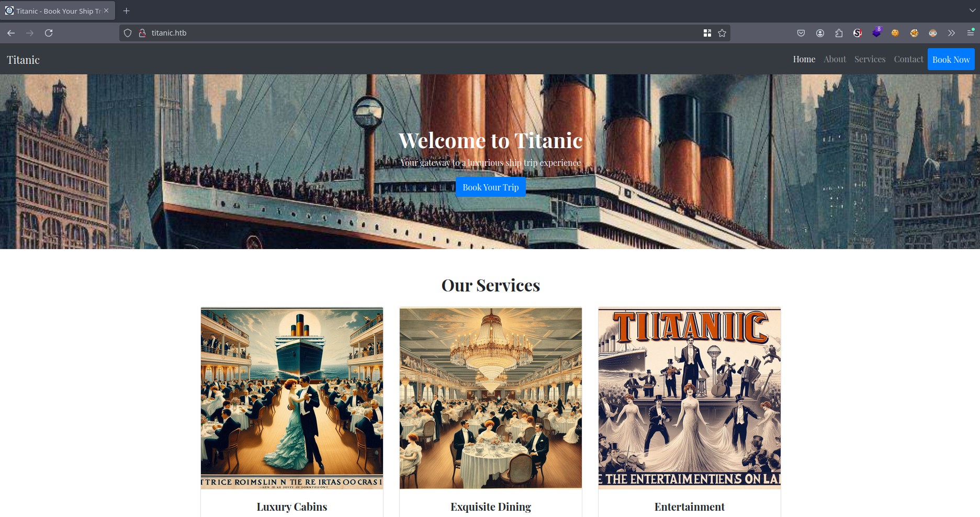Viewport: 980px width, 517px height.
Task: Open a new tab with plus button
Action: tap(126, 11)
